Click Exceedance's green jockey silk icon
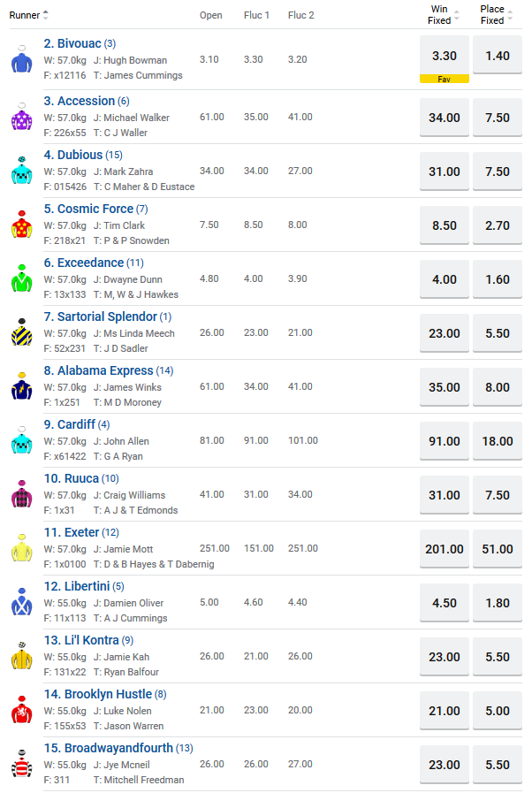Viewport: 532px width, 793px height. pos(21,278)
